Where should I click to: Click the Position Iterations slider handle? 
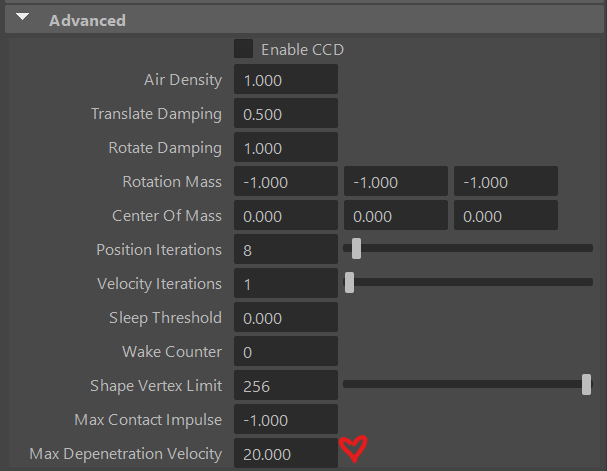356,250
